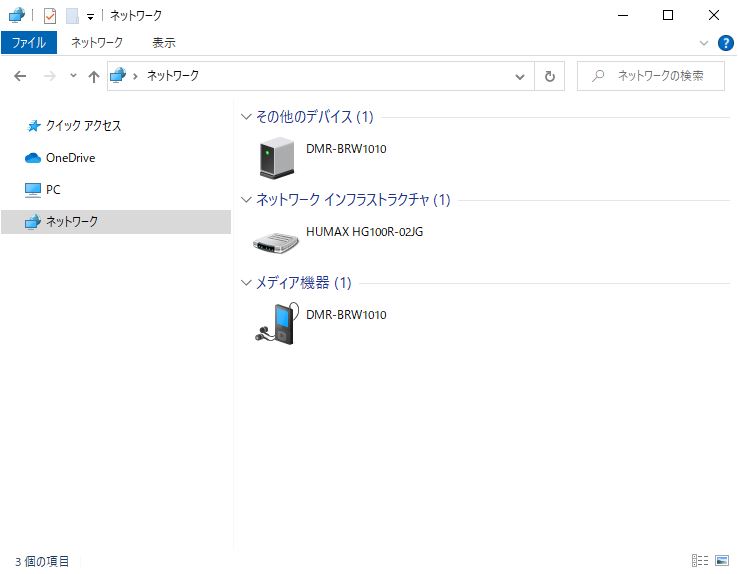This screenshot has height=574, width=738.
Task: Select the DMR-BRW1010 server device icon
Action: (277, 158)
